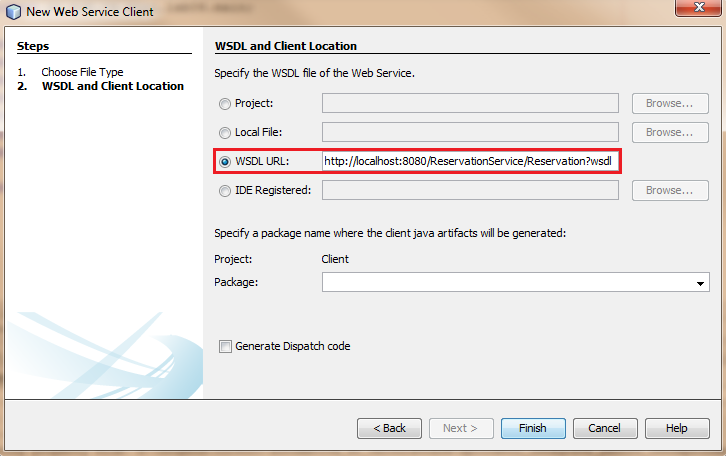
Task: Click the NetBeans cube icon in title bar
Action: pyautogui.click(x=13, y=12)
